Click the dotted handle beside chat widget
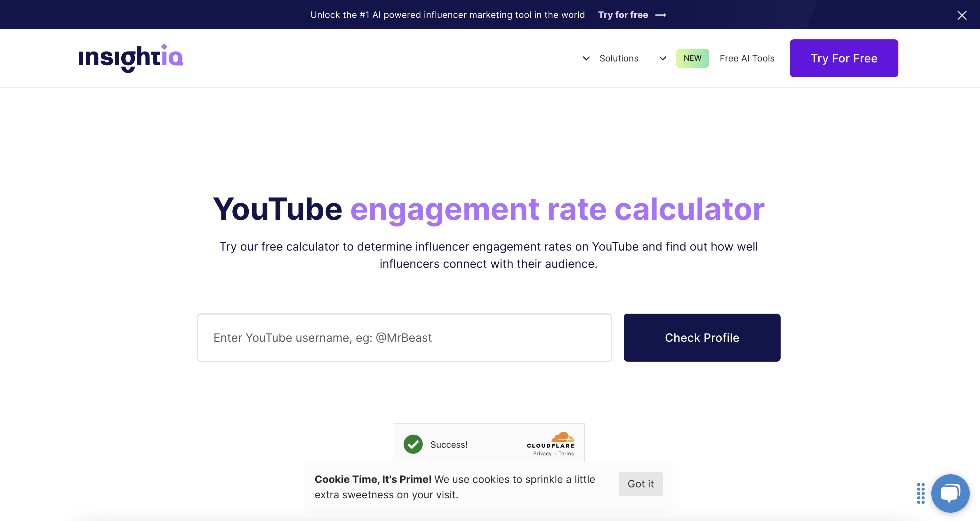Image resolution: width=980 pixels, height=521 pixels. (921, 493)
